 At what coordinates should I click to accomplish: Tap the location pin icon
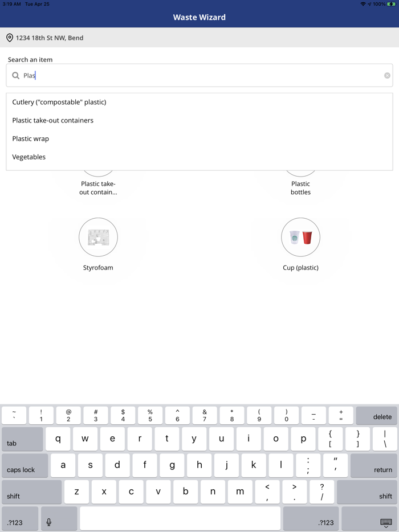click(x=10, y=38)
